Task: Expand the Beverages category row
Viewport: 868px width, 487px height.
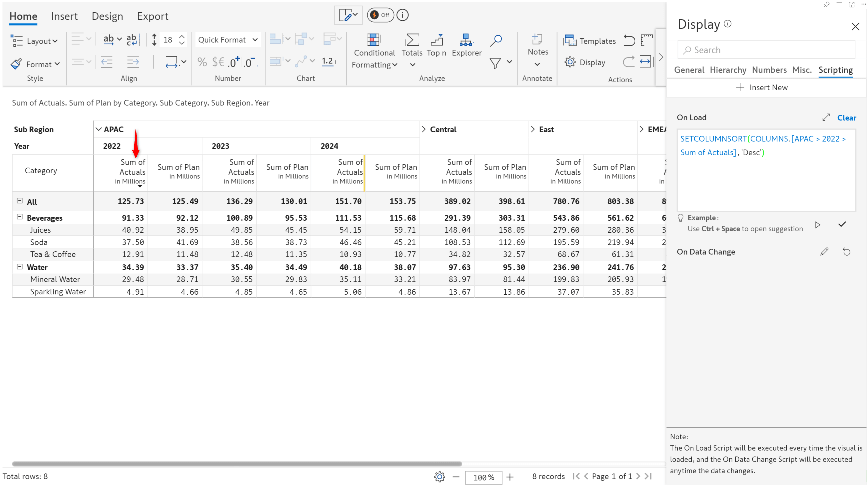Action: [20, 217]
